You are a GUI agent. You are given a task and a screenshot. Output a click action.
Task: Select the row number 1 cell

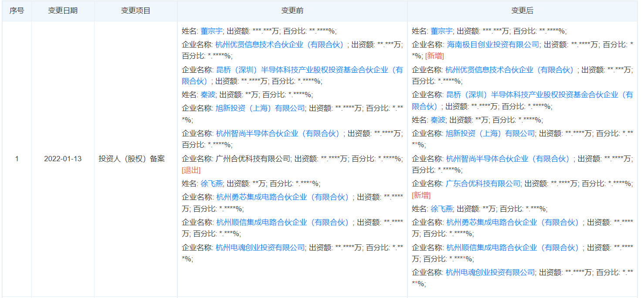click(17, 159)
